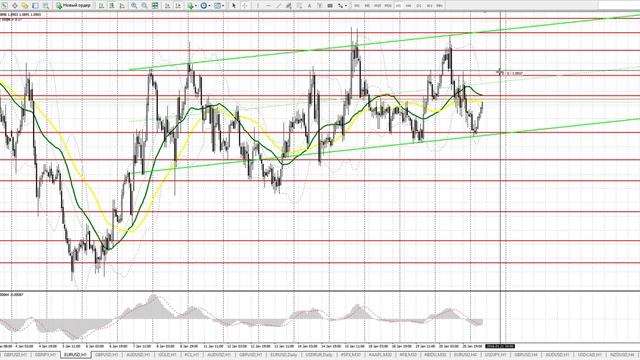Viewport: 640px width, 360px height.
Task: Tile chart windows icon
Action: tap(155, 5)
